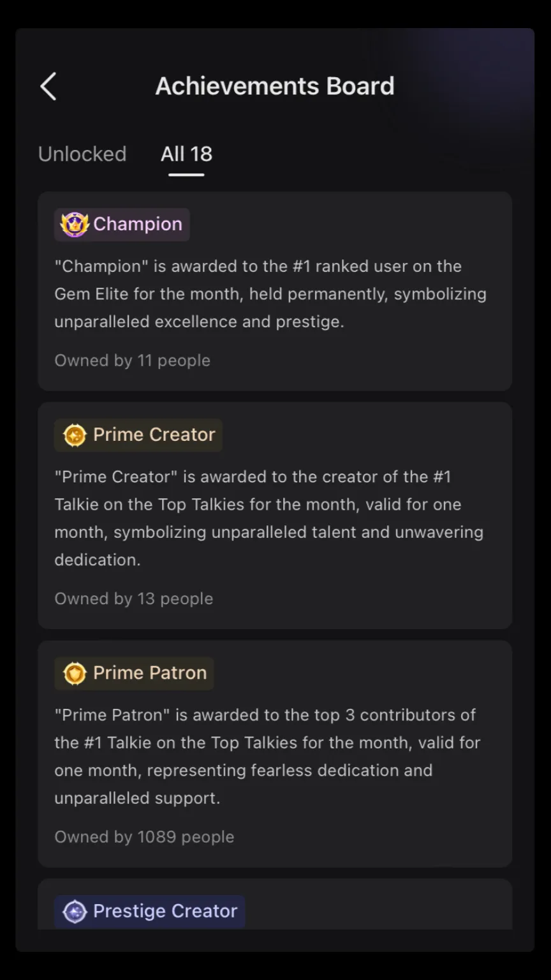Click the Prime Creator gold medal icon
This screenshot has width=551, height=980.
pos(75,436)
